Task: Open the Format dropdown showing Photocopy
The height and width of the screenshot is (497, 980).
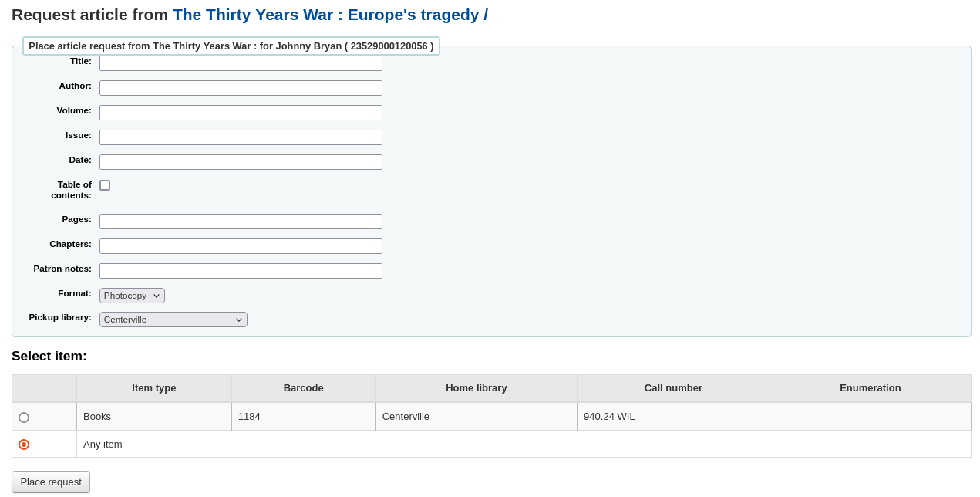Action: [131, 295]
